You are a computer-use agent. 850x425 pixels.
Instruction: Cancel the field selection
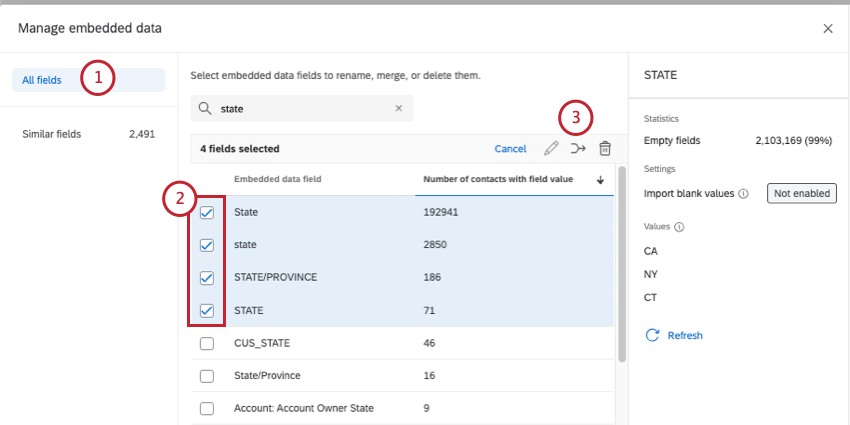pos(510,149)
